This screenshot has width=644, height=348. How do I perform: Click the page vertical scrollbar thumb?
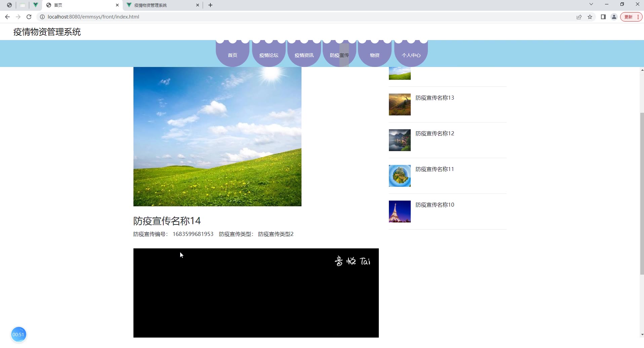pos(642,194)
